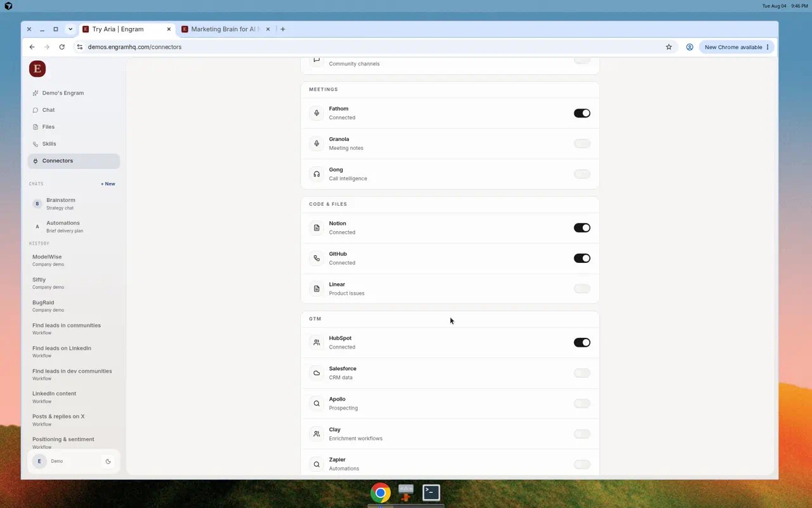Viewport: 812px width, 508px height.
Task: Open Find leads in dev communities workflow
Action: (74, 375)
